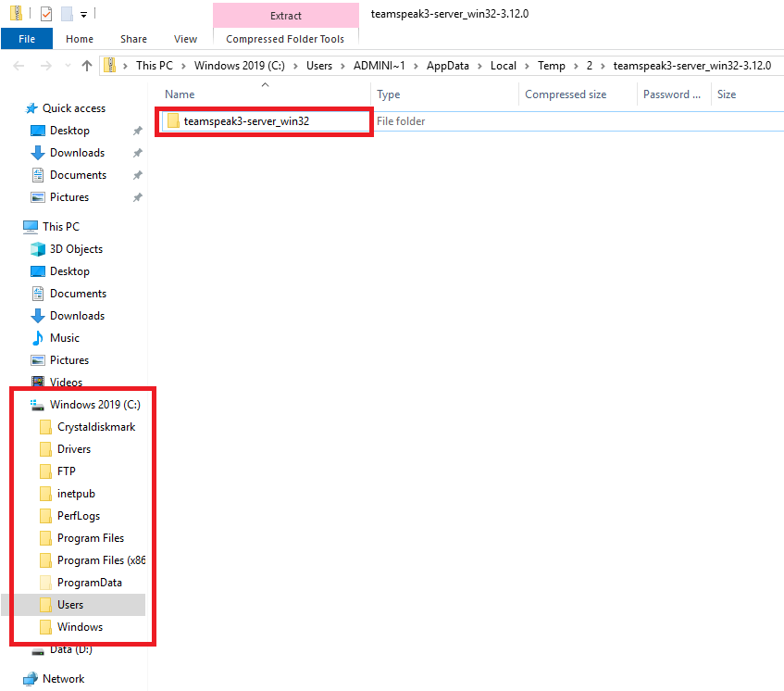Click AppData in the address path
This screenshot has width=784, height=691.
pos(447,66)
